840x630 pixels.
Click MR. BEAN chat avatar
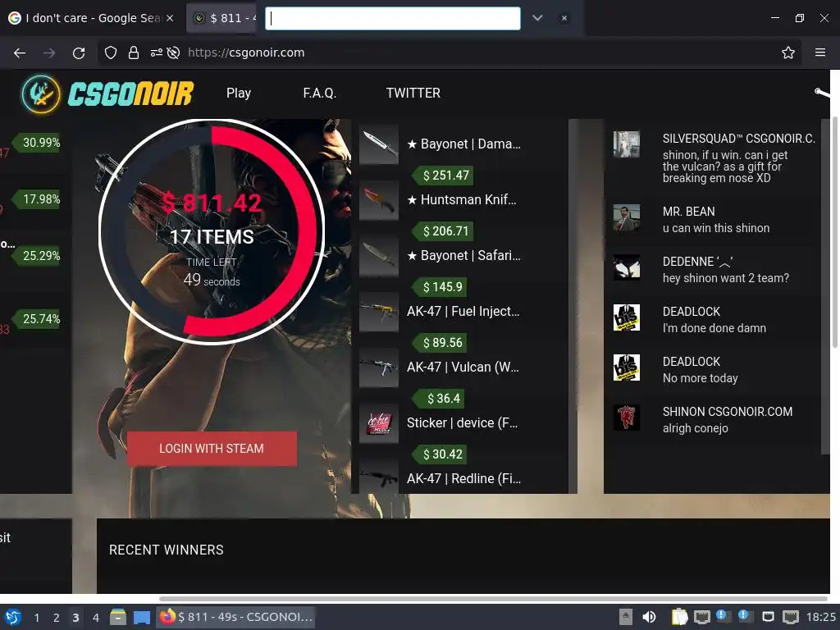(626, 217)
